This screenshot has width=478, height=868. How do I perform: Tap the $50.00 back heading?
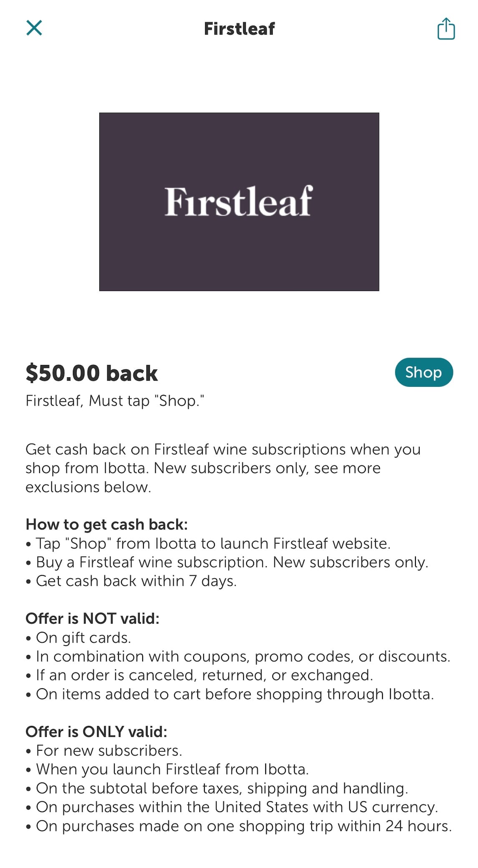pyautogui.click(x=92, y=373)
